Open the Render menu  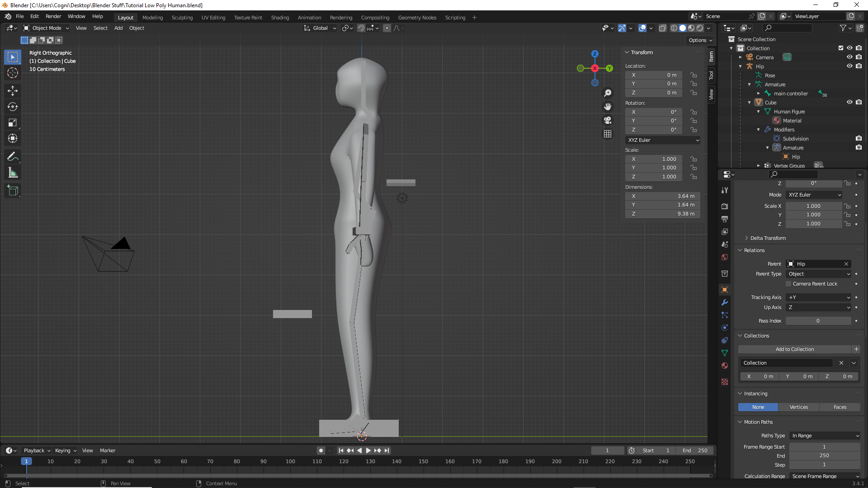53,16
